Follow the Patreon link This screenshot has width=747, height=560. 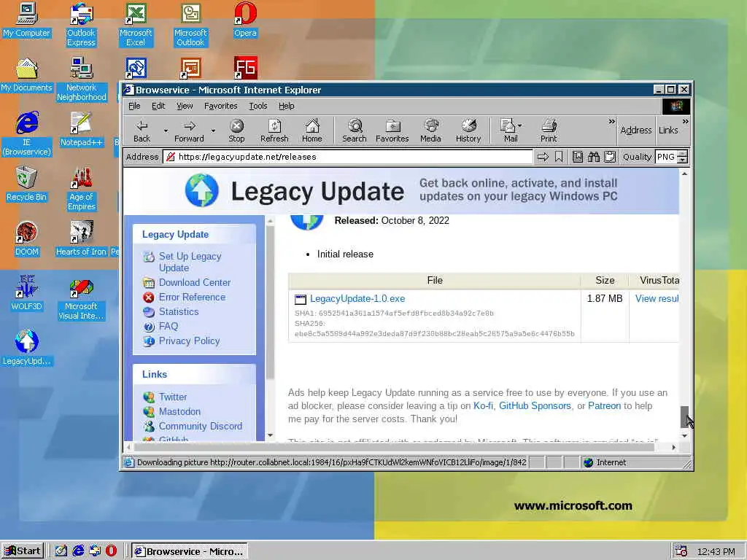(x=604, y=405)
